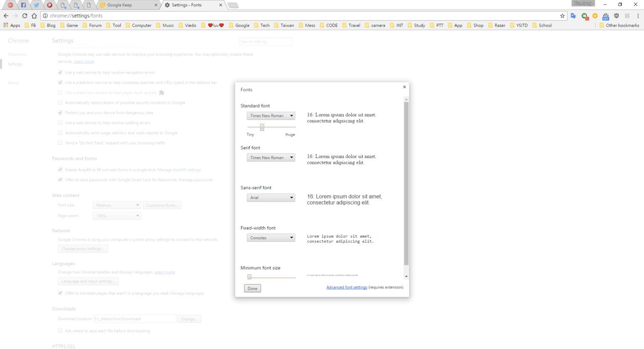Go back using the browser back arrow
This screenshot has width=644, height=349.
pos(6,16)
